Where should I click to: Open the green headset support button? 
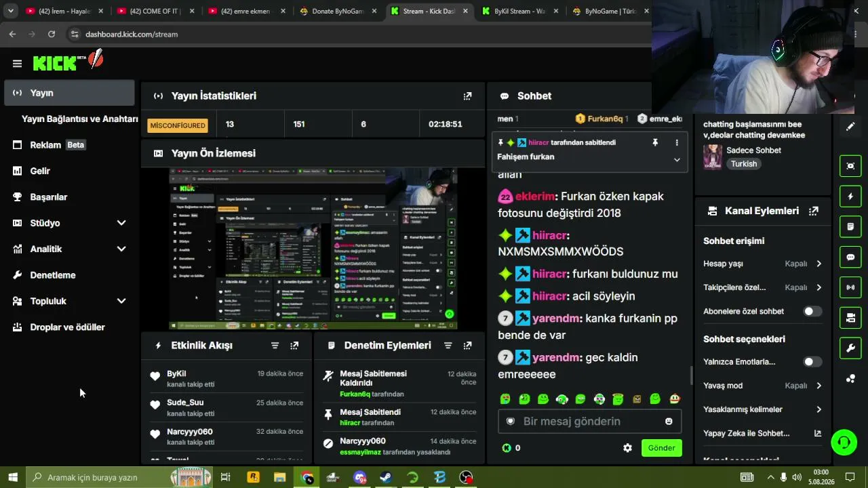[844, 443]
